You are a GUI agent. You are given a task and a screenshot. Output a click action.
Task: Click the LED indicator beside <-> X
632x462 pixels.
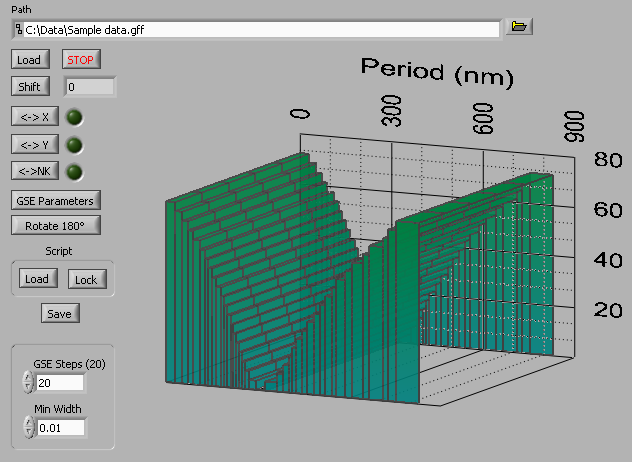click(73, 117)
